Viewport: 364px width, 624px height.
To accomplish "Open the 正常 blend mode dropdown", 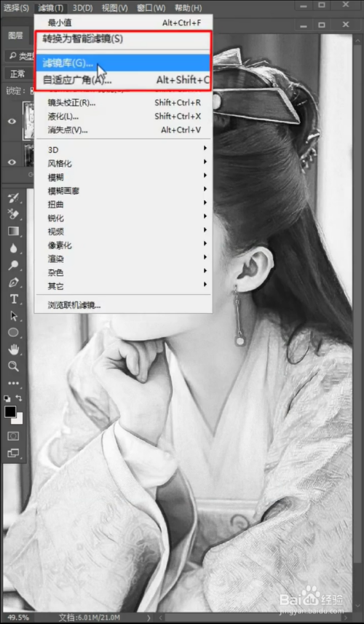I will (x=19, y=74).
